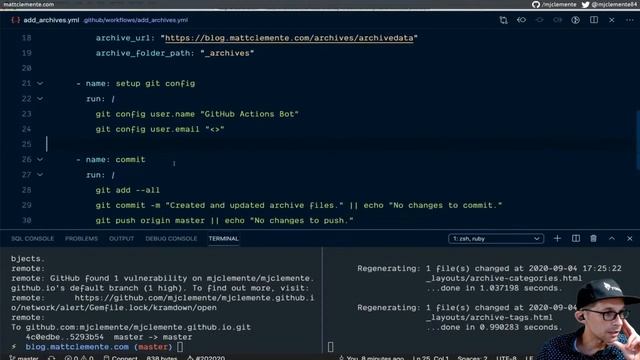Synchronize changes icon in status bar
The height and width of the screenshot is (360, 640).
(51, 358)
